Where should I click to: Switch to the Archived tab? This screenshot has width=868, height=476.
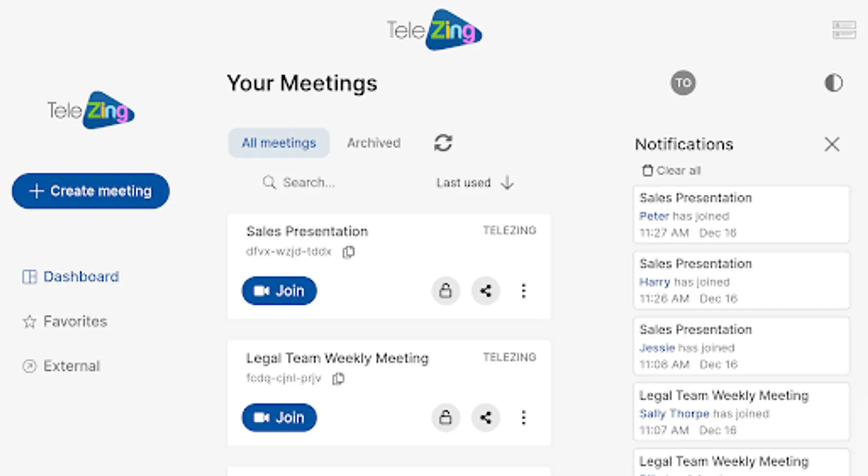374,143
